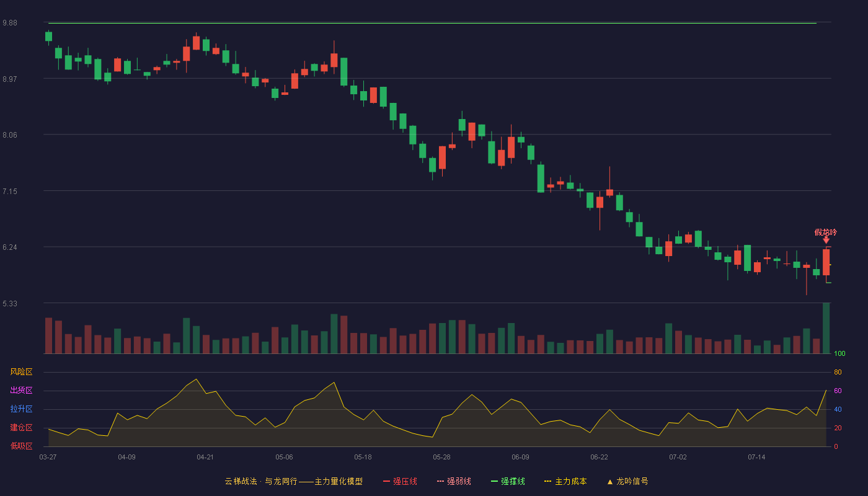The image size is (868, 496).
Task: Click the pink dashed icon beside 强弱线
Action: coord(440,482)
